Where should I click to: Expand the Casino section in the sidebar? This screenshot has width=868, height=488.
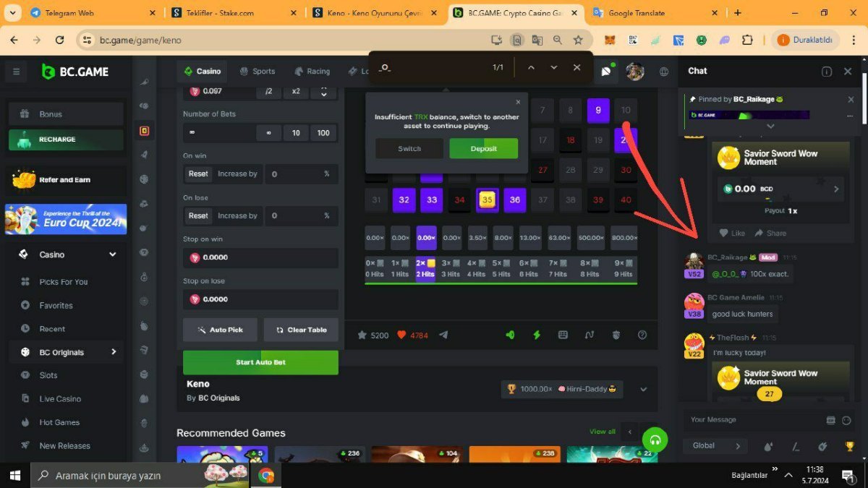tap(112, 254)
